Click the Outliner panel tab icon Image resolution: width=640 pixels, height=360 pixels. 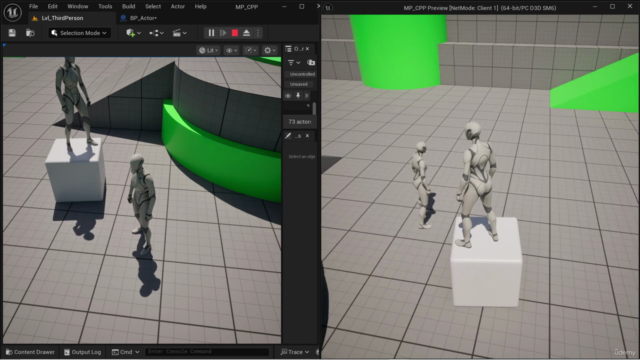click(x=289, y=49)
